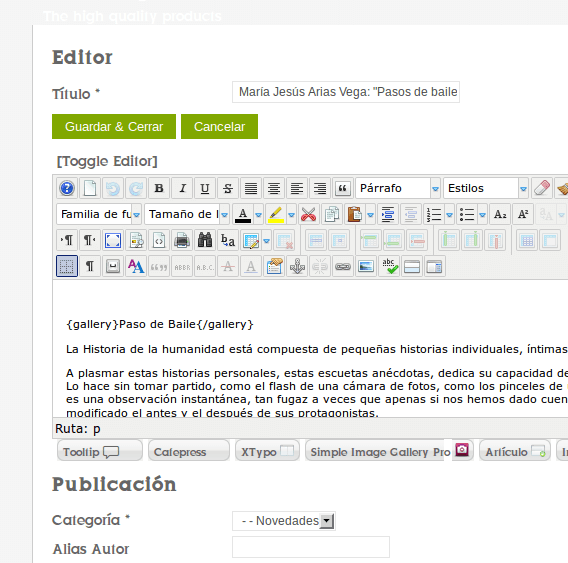The image size is (568, 563).
Task: Click the Print printer icon
Action: 181,240
